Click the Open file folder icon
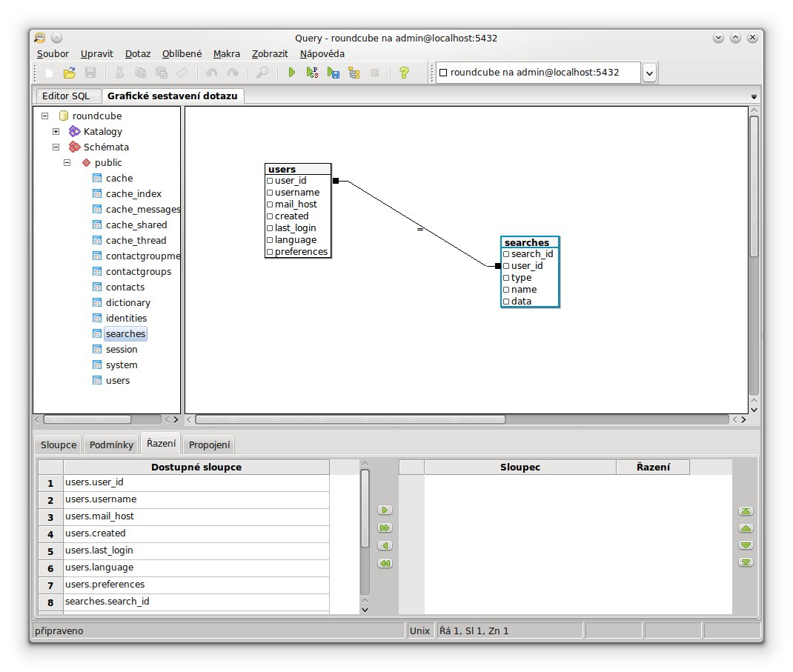Image resolution: width=793 pixels, height=672 pixels. click(69, 73)
